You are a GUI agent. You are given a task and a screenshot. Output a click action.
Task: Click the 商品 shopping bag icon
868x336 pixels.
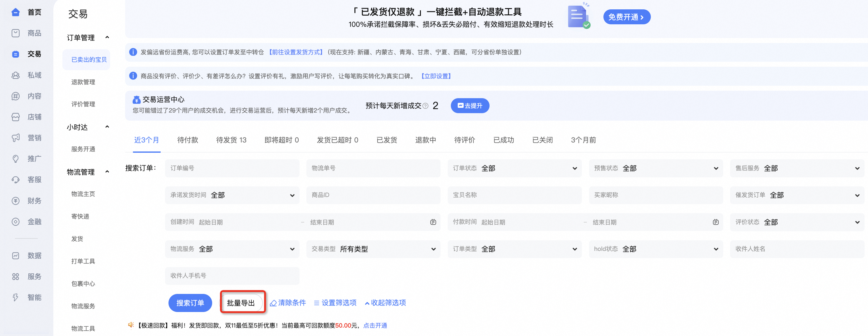16,33
